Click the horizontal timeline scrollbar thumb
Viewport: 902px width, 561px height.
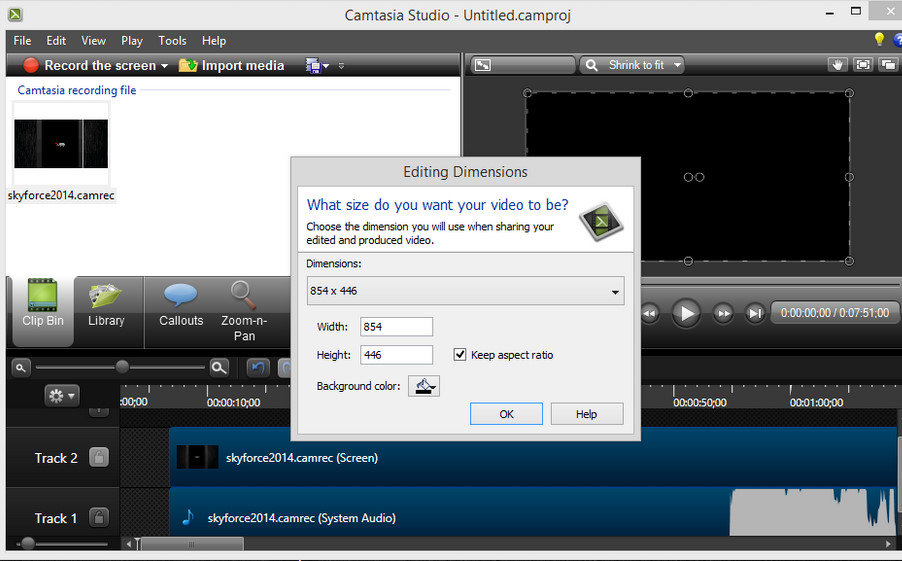(192, 544)
